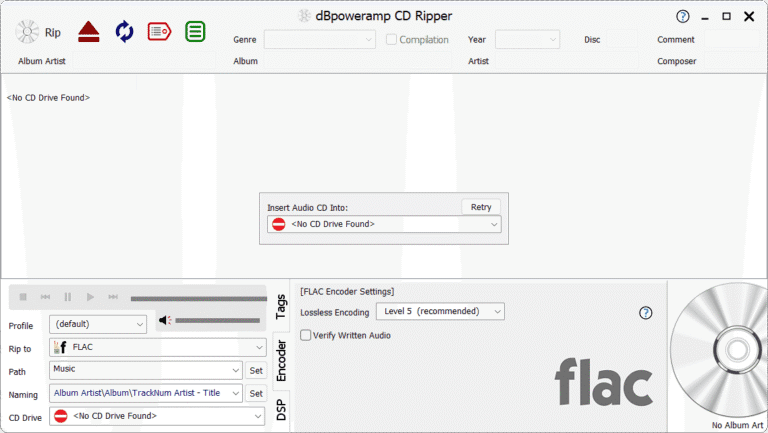
Task: Refresh disc info with the blue arrows icon
Action: point(124,31)
